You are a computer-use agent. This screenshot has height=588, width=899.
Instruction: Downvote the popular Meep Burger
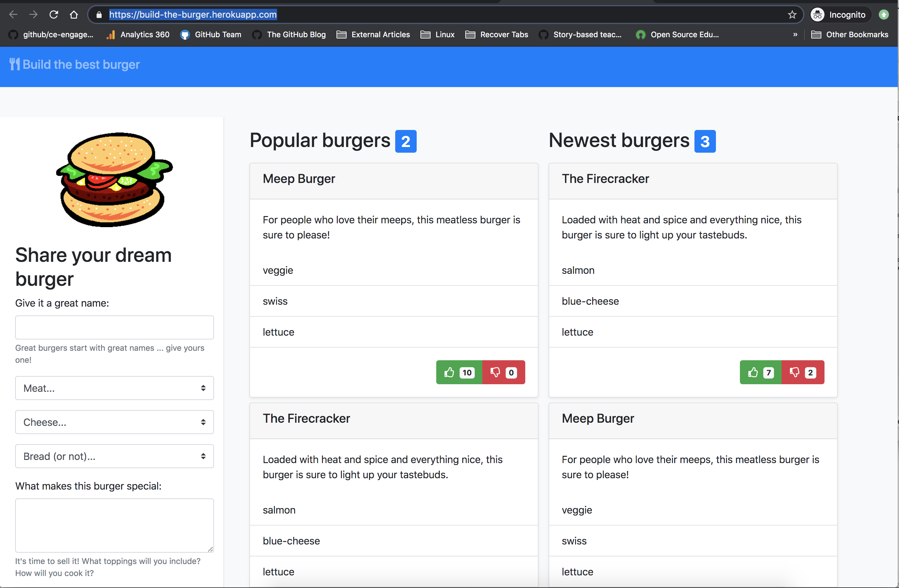pyautogui.click(x=503, y=373)
